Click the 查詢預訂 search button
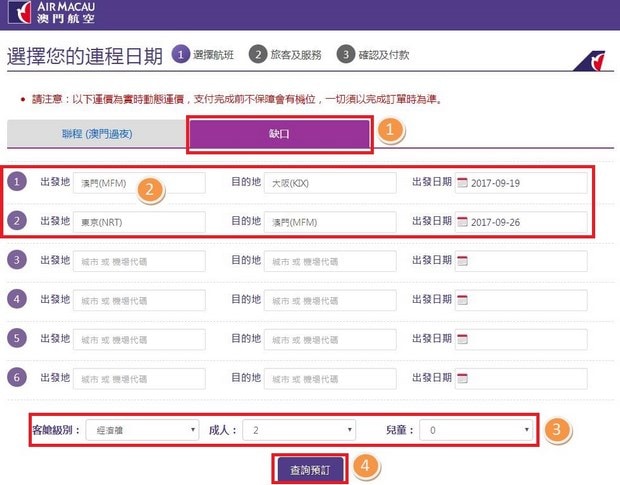The image size is (620, 485). point(310,470)
